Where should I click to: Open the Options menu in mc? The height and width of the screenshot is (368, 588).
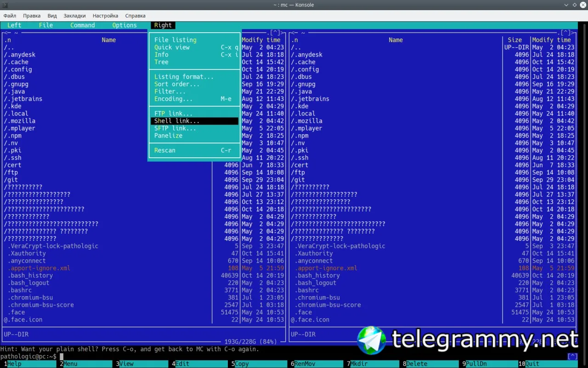pyautogui.click(x=124, y=25)
